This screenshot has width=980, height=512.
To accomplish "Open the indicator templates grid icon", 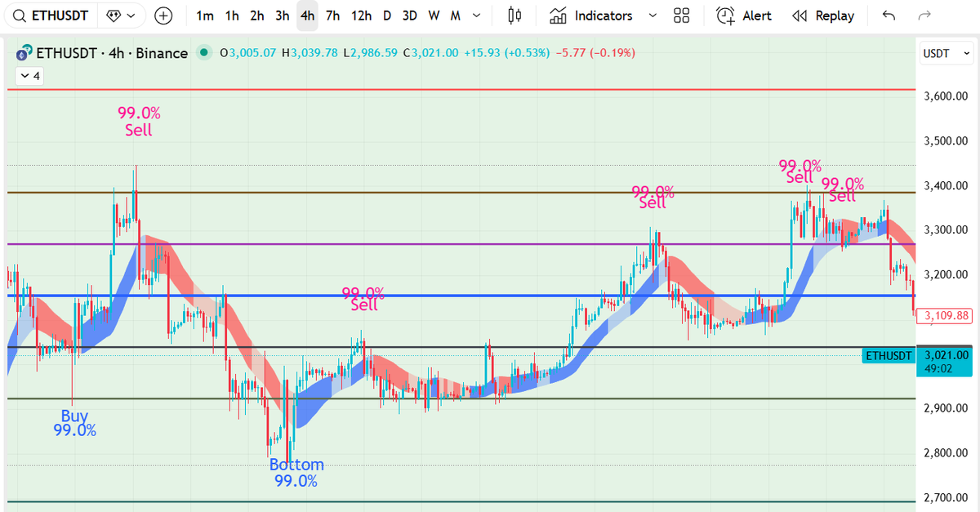I will point(682,16).
